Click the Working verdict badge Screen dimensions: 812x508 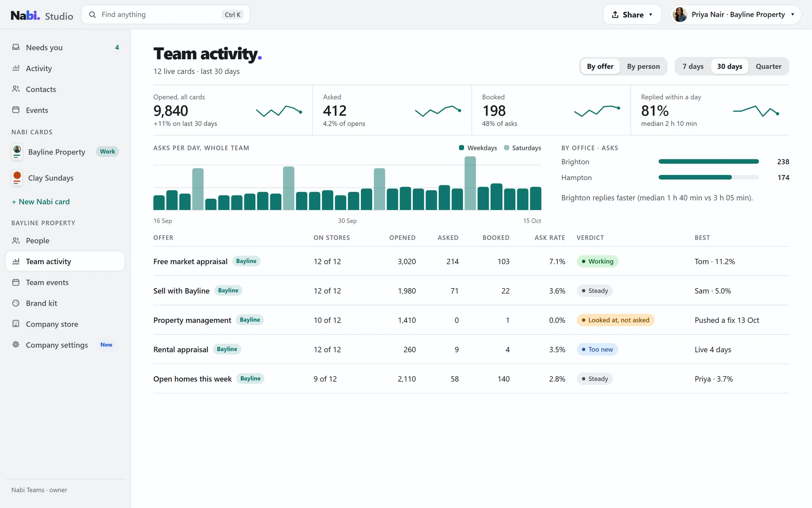click(x=597, y=261)
